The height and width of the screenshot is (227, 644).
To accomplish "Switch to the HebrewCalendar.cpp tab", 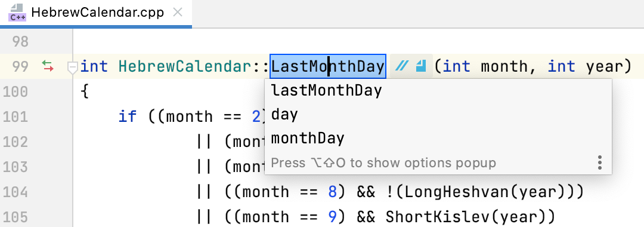I will [98, 13].
